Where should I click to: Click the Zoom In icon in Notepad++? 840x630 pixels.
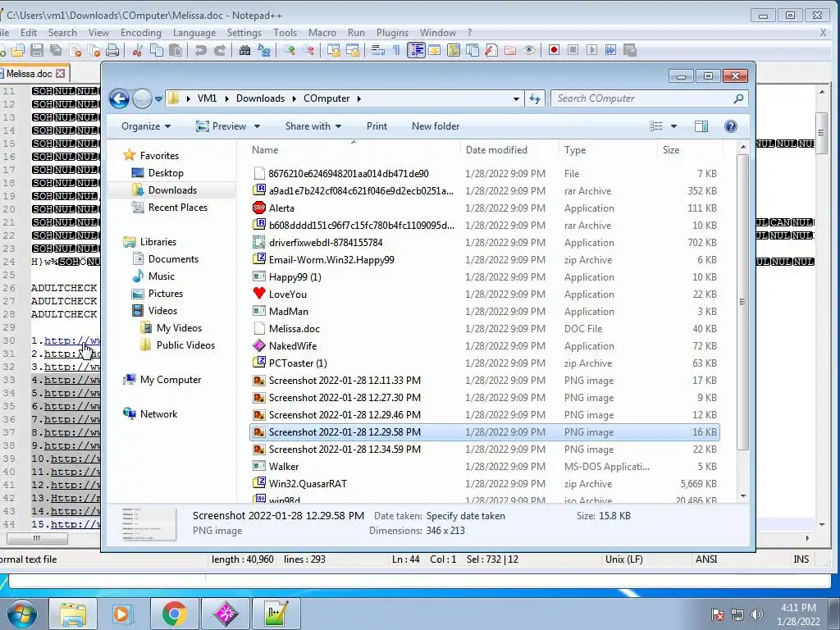290,50
